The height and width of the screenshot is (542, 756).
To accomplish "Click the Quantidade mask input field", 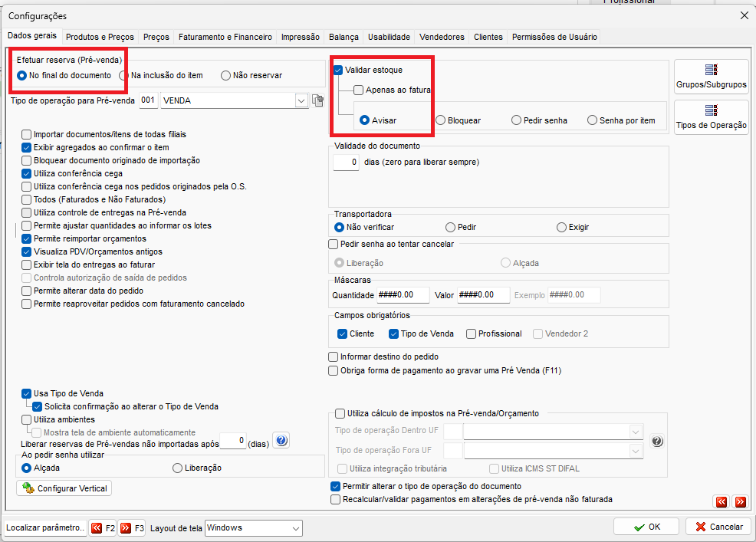I will (403, 295).
